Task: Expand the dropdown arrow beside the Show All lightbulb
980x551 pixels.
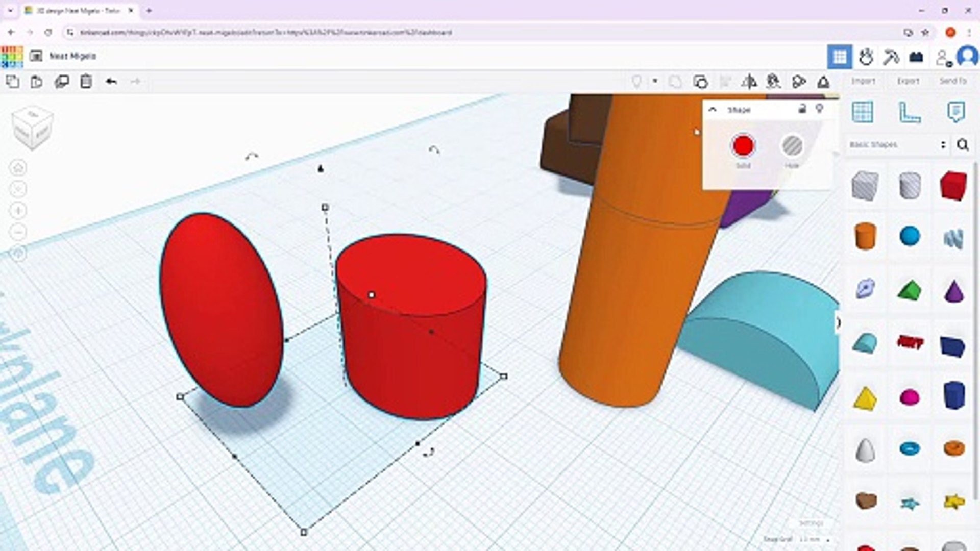Action: click(655, 81)
